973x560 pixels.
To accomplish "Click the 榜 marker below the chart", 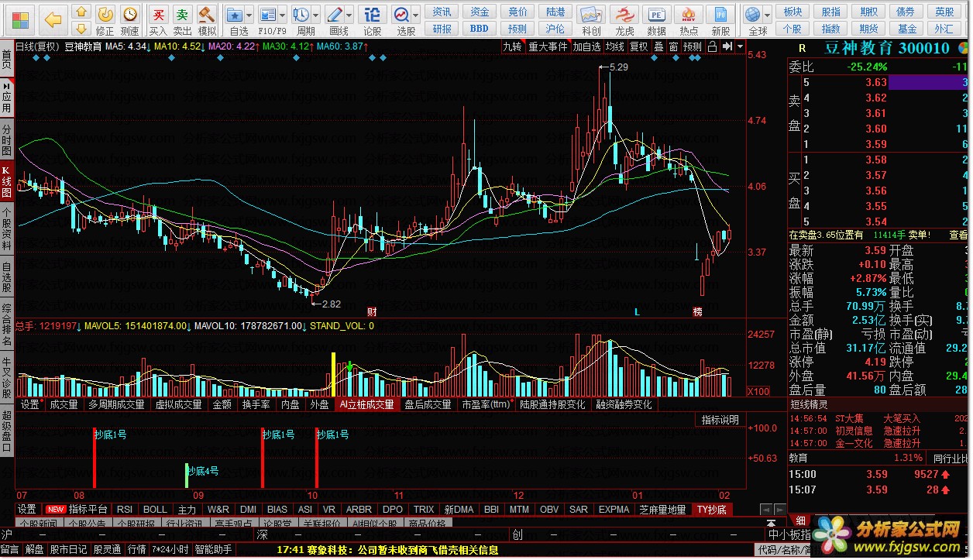I will click(x=697, y=311).
